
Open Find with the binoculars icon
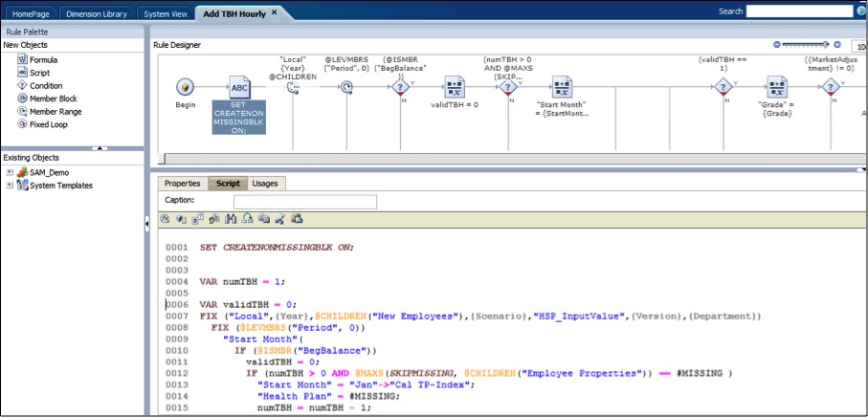tap(231, 219)
